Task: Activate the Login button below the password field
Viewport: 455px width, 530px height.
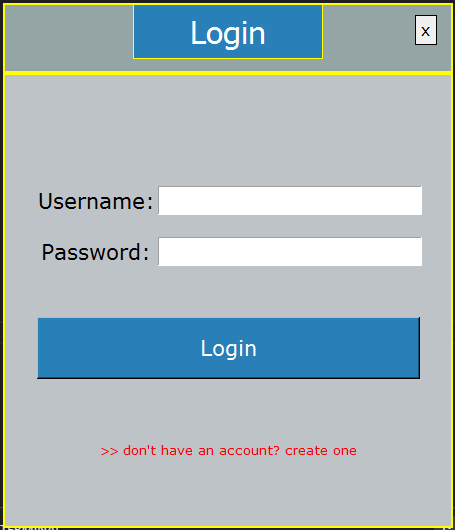Action: [x=229, y=348]
